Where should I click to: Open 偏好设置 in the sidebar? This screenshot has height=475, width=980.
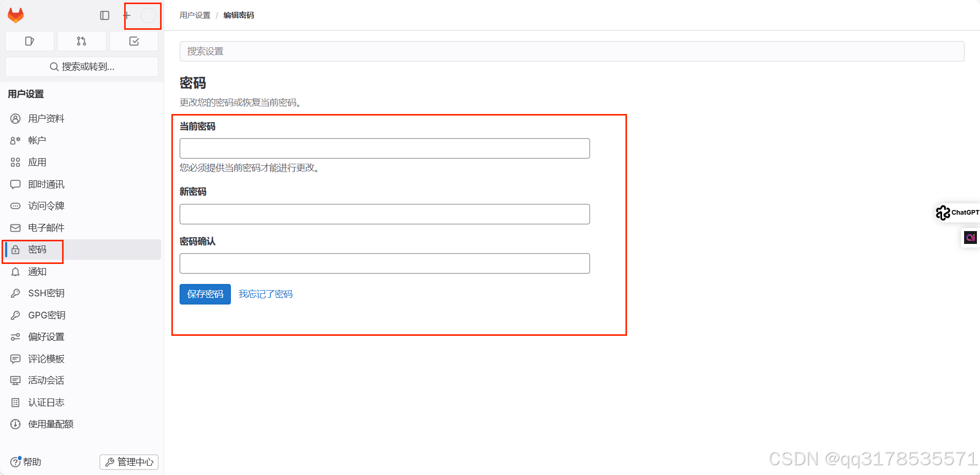pos(82,337)
